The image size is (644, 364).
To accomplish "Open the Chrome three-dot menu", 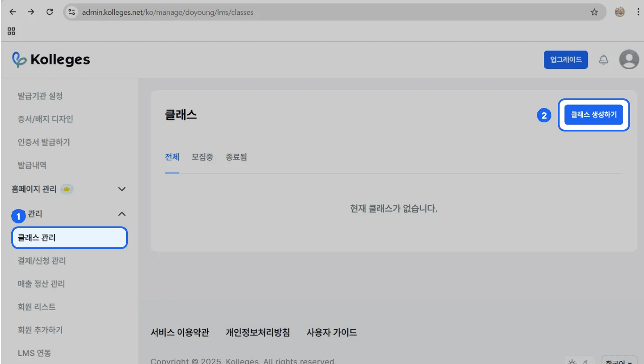I will pyautogui.click(x=638, y=12).
